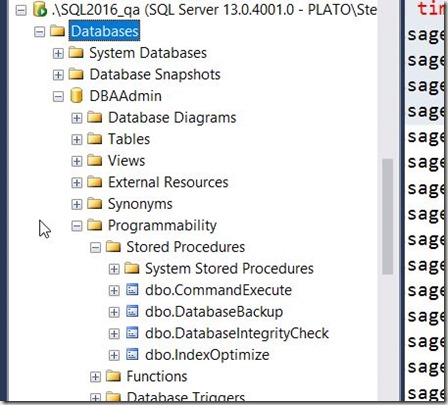Expand the Functions folder

[x=95, y=377]
